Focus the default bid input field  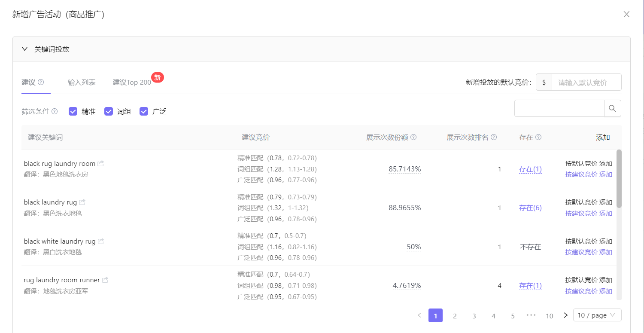pos(586,82)
